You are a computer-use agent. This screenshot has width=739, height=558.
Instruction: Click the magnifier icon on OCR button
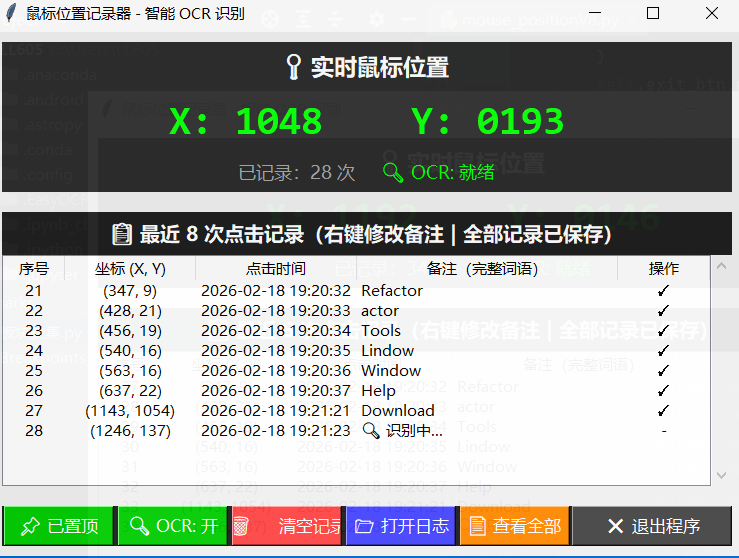pyautogui.click(x=138, y=526)
